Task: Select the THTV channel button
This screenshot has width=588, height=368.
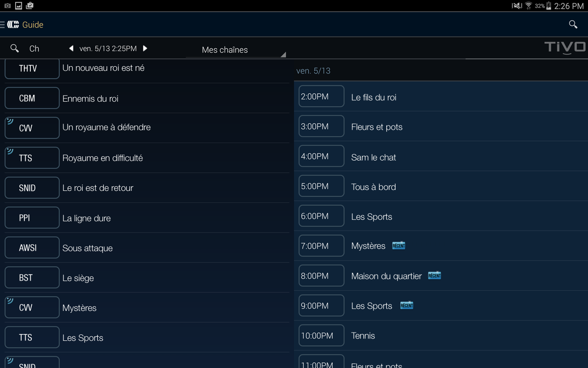Action: tap(32, 68)
